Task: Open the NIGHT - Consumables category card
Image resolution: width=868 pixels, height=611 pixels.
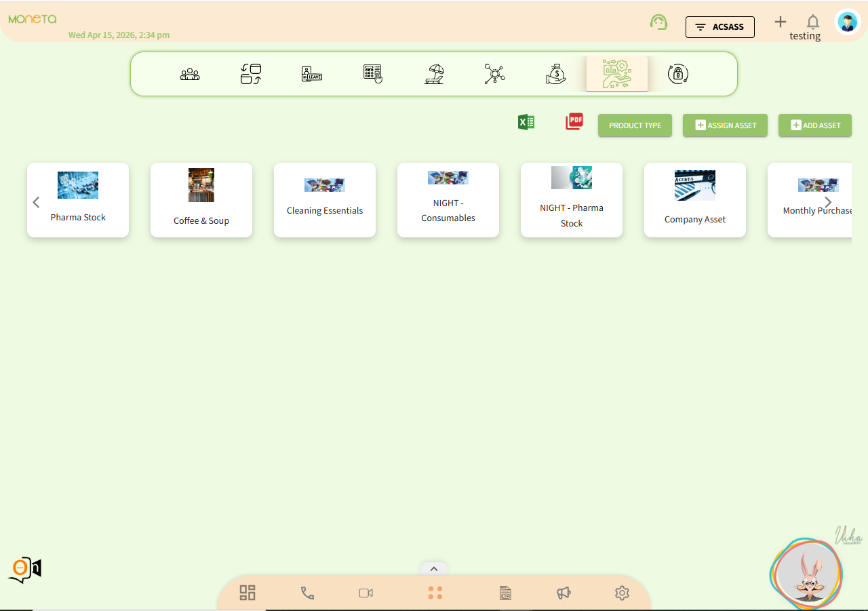Action: 448,200
